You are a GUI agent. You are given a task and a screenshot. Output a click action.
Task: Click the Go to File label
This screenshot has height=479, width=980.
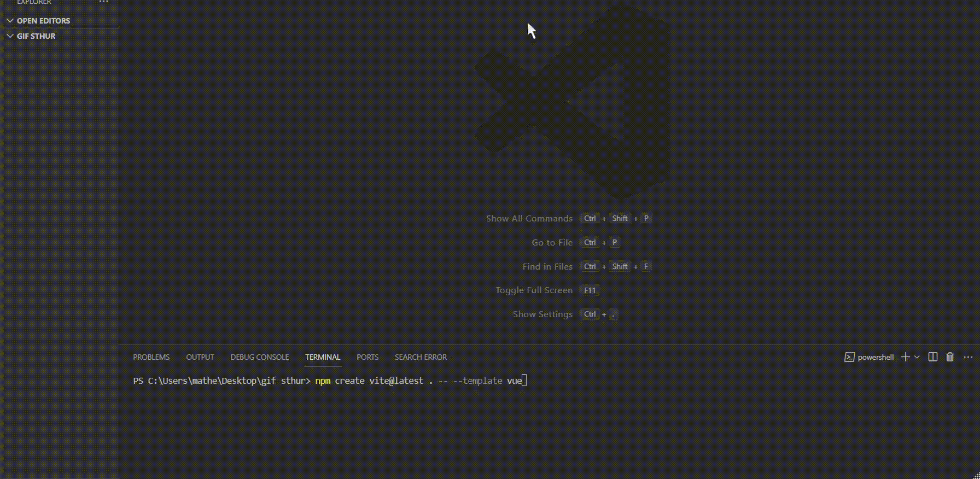click(x=552, y=242)
